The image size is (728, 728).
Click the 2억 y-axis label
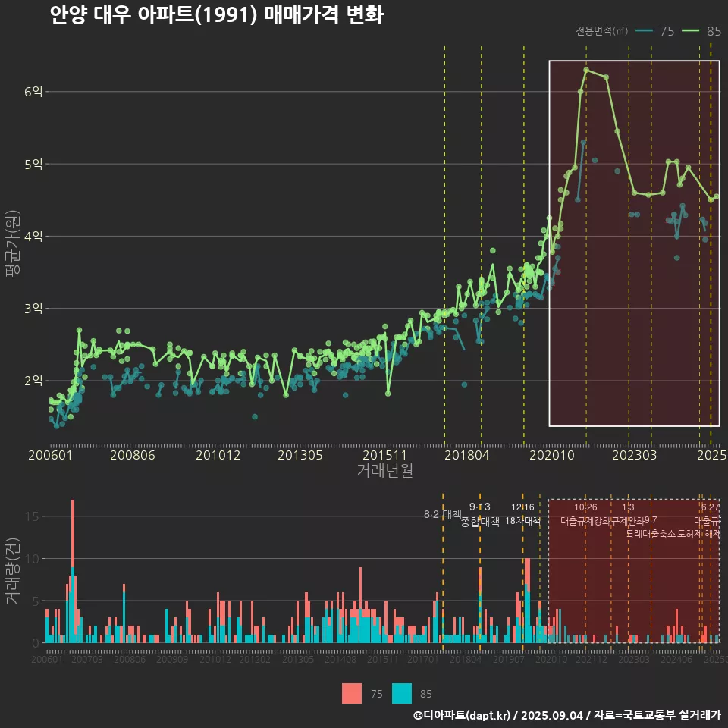click(34, 381)
